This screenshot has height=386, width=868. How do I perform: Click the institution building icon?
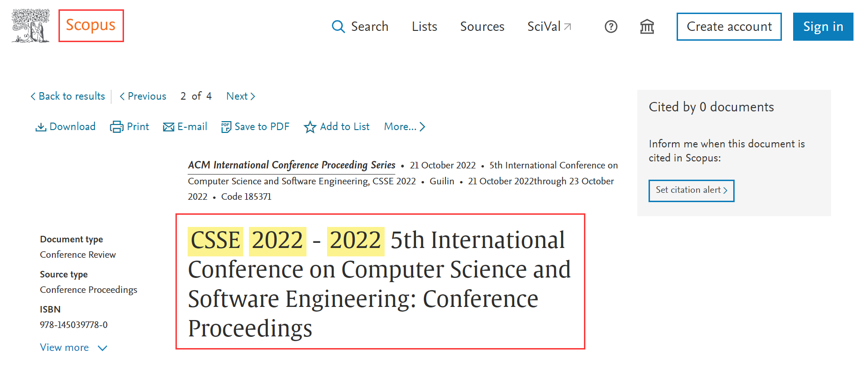pyautogui.click(x=647, y=27)
